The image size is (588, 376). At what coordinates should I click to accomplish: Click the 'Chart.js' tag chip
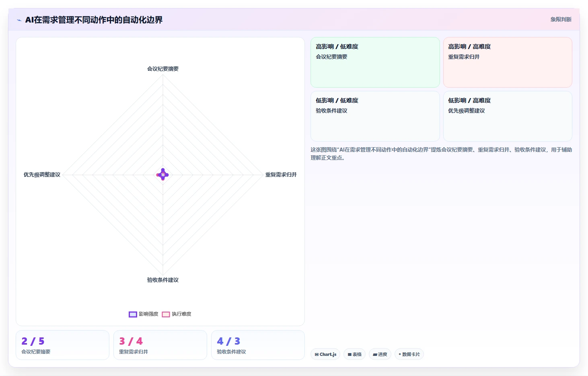[325, 354]
